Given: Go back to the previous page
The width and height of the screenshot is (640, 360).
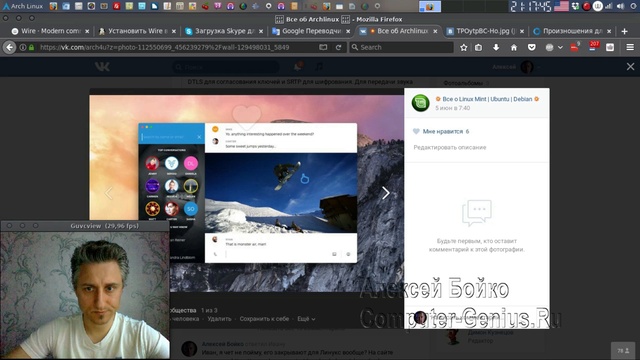Looking at the screenshot, I should (x=9, y=47).
